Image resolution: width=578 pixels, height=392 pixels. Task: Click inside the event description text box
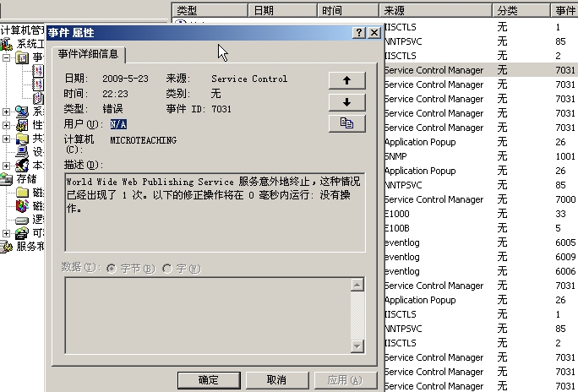coord(215,212)
